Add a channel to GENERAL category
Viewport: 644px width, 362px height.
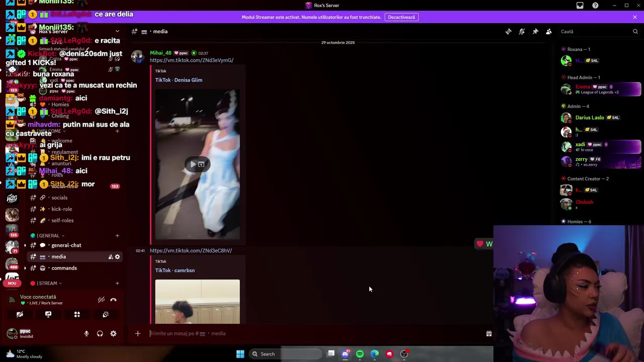tap(117, 235)
